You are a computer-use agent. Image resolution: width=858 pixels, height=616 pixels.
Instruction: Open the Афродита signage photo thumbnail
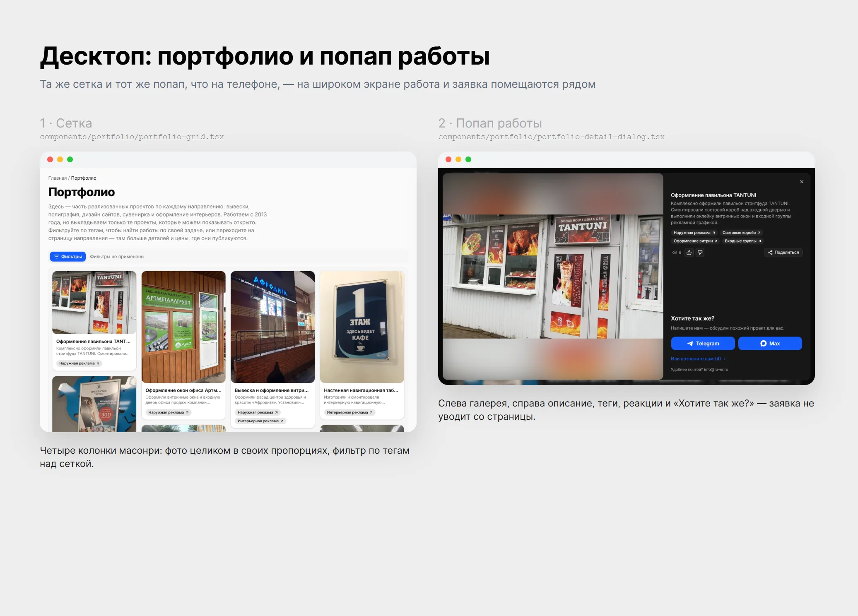pyautogui.click(x=272, y=327)
